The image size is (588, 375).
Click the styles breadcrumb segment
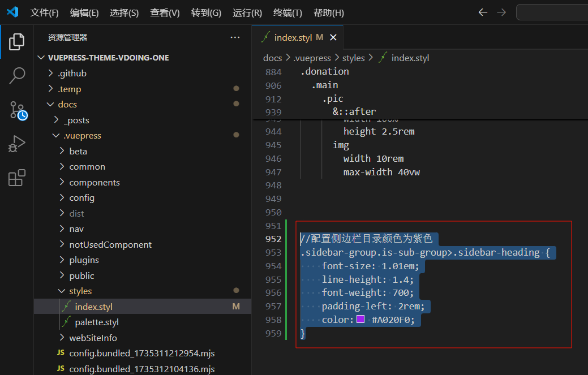click(353, 58)
